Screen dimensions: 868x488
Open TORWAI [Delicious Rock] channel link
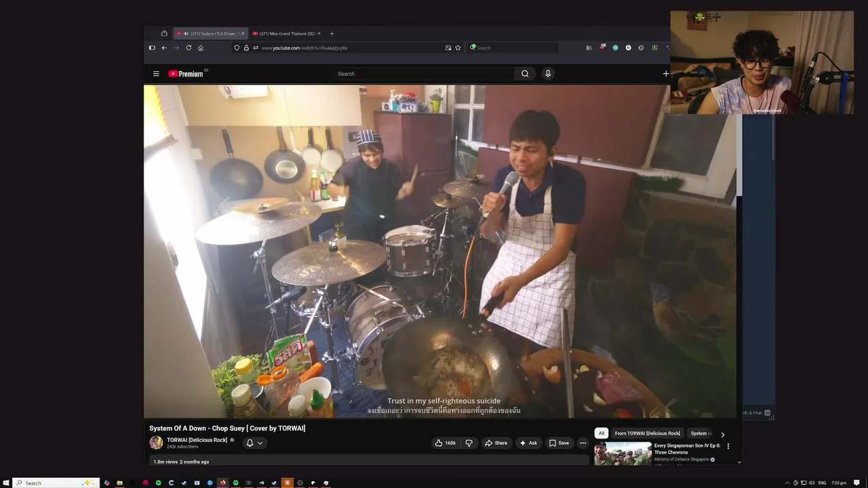pyautogui.click(x=197, y=440)
